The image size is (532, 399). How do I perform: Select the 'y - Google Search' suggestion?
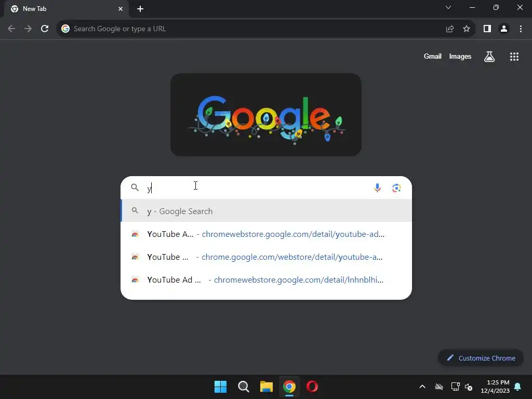click(267, 211)
